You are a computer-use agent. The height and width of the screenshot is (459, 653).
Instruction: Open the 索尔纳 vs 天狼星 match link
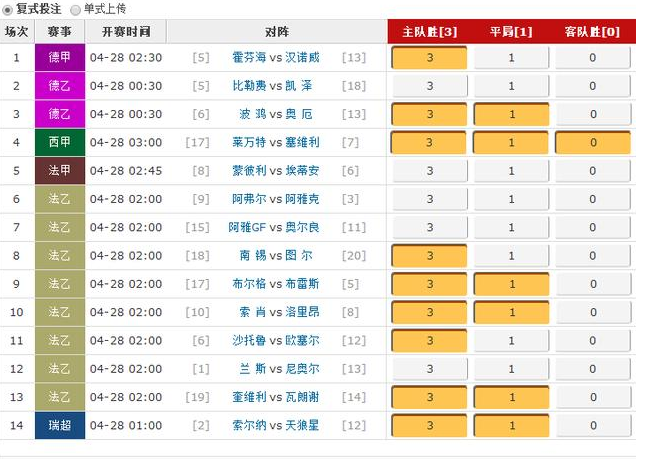[x=276, y=426]
